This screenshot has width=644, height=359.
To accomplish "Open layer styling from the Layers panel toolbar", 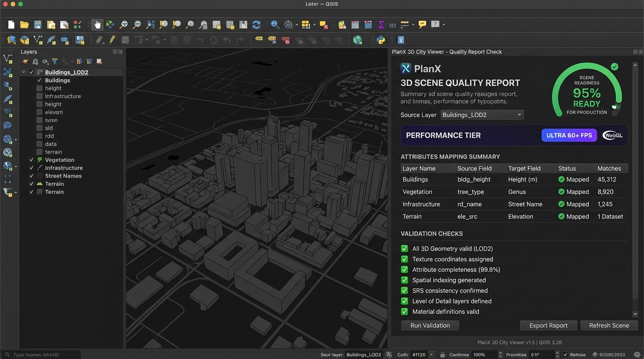I will (x=25, y=61).
